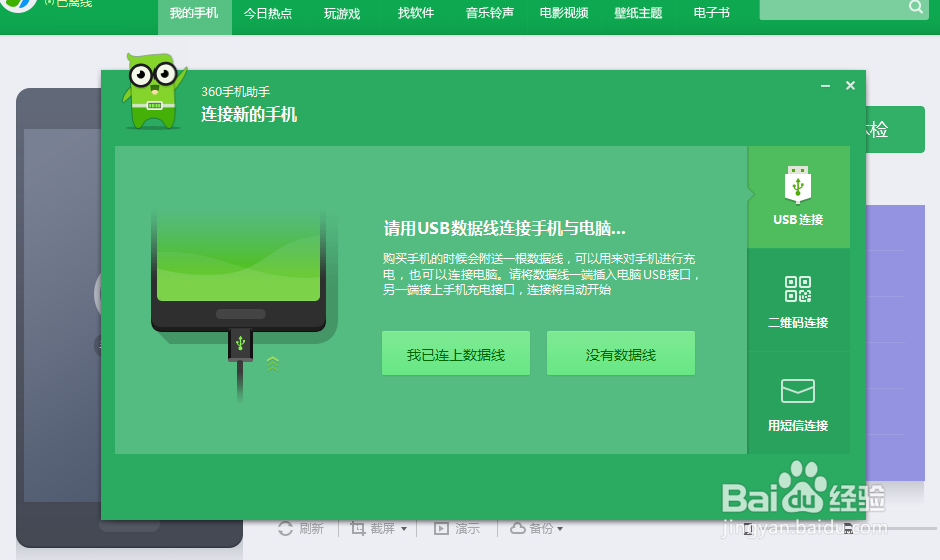Screen dimensions: 940x560
Task: Open the 壁纸主题 tab
Action: (x=638, y=14)
